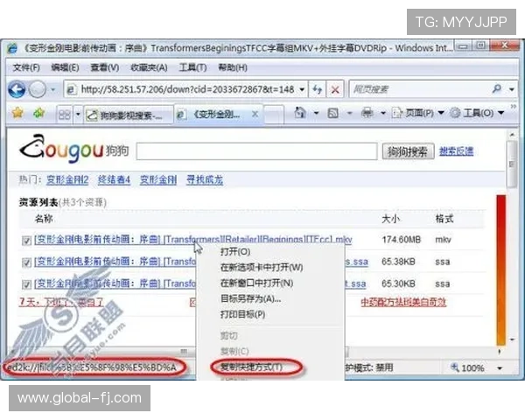Click the scrollbar up arrow

coord(512,135)
